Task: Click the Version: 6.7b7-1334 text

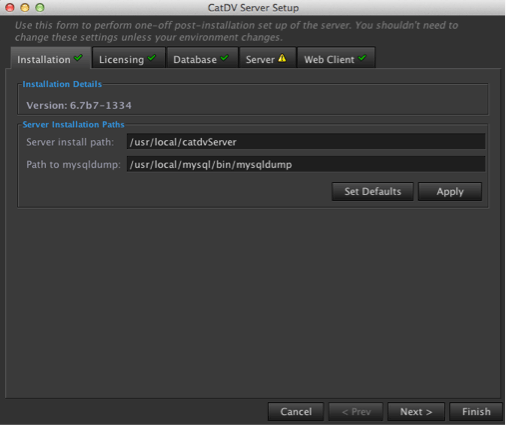Action: point(79,105)
